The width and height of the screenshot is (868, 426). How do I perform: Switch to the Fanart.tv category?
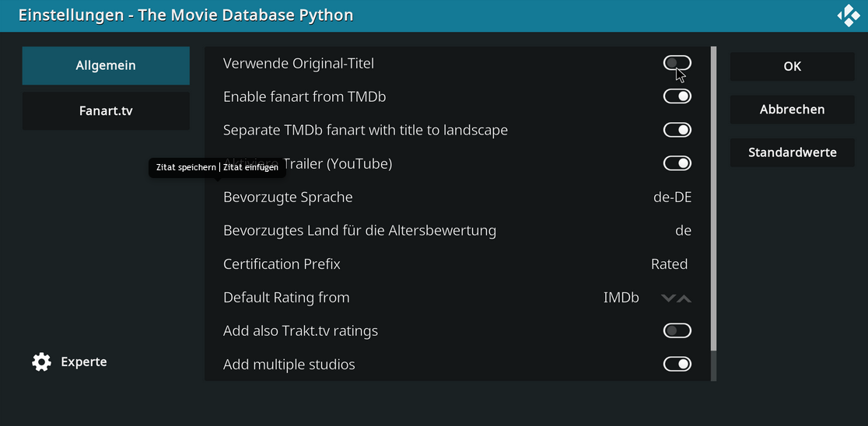click(x=106, y=110)
